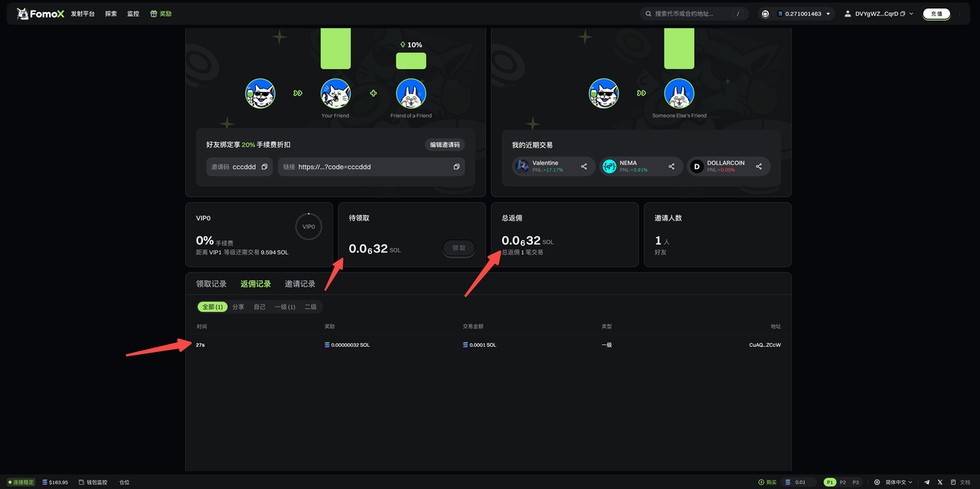Switch to the P3 preset
The height and width of the screenshot is (489, 980).
point(855,482)
